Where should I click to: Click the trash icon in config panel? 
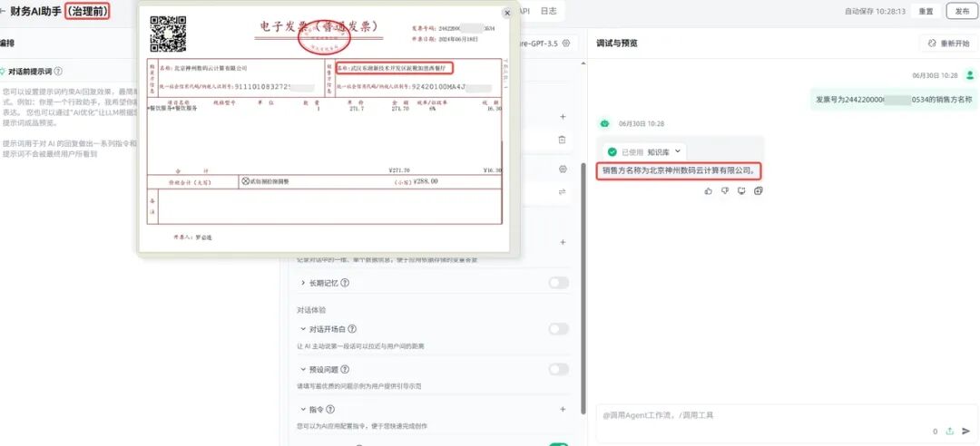[x=562, y=140]
